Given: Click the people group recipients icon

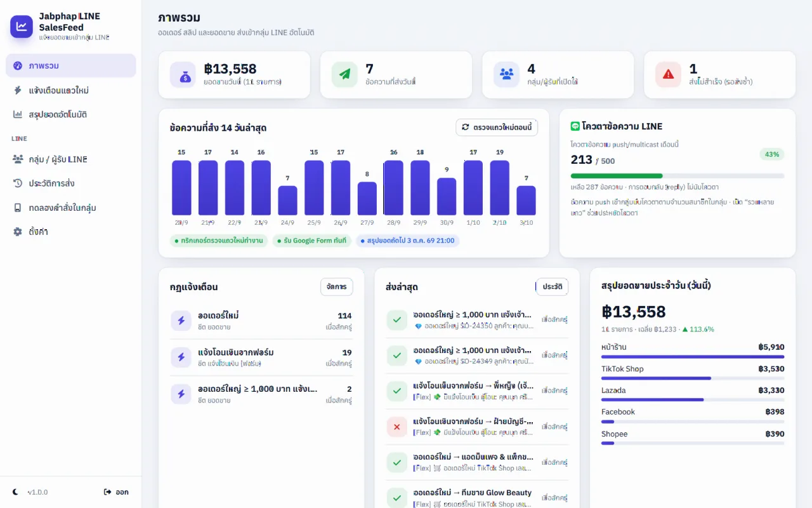Looking at the screenshot, I should [x=506, y=74].
